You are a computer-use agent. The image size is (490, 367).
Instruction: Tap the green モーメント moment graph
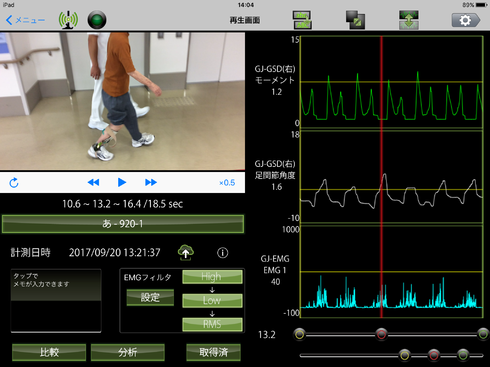click(x=392, y=82)
